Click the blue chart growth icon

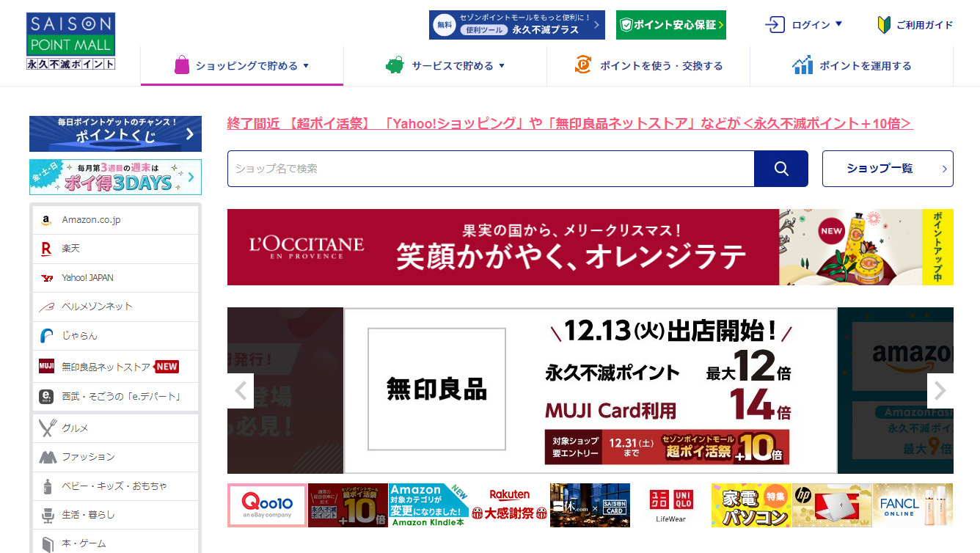tap(802, 65)
